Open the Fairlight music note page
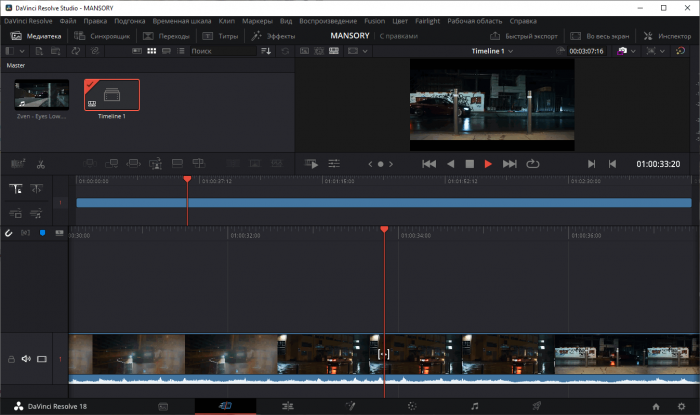The image size is (700, 415). pyautogui.click(x=475, y=406)
